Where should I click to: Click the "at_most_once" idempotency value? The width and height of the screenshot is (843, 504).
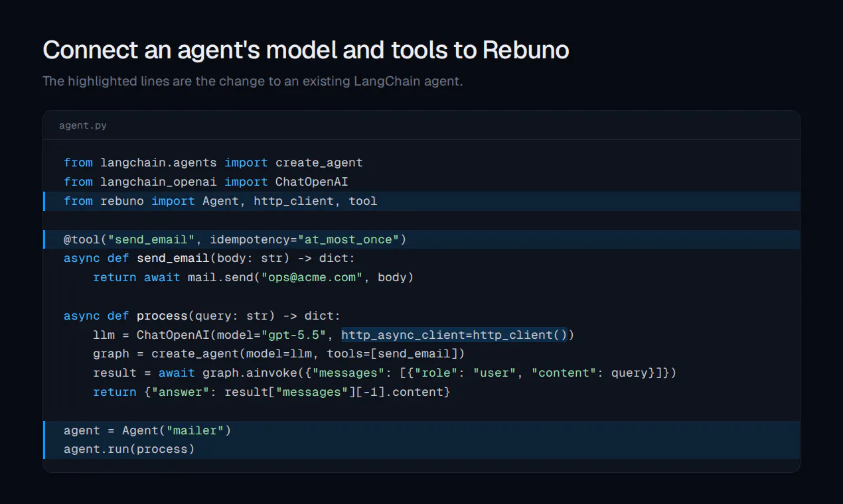point(348,239)
